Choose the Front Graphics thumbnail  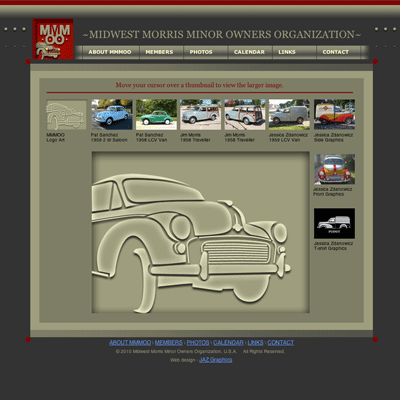click(334, 169)
